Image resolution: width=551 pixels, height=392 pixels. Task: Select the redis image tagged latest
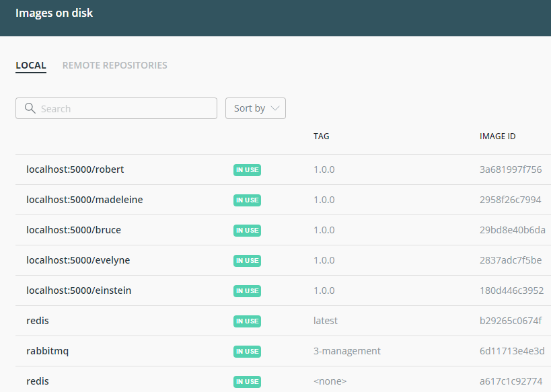coord(38,321)
